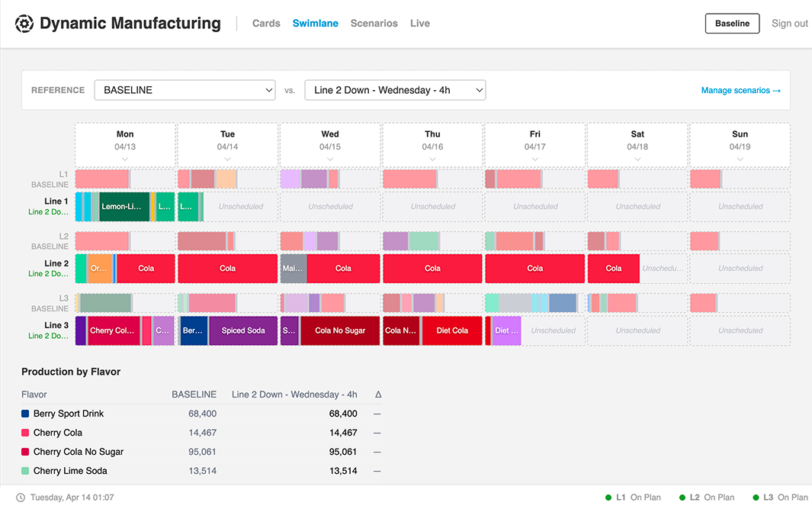Expand the Fri 04/17 day column
The width and height of the screenshot is (812, 509).
[x=535, y=159]
